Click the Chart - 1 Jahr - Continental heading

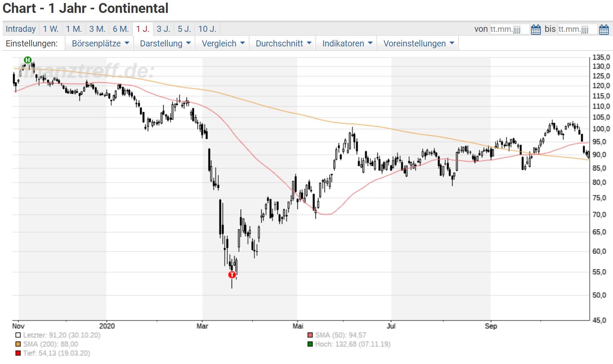86,8
